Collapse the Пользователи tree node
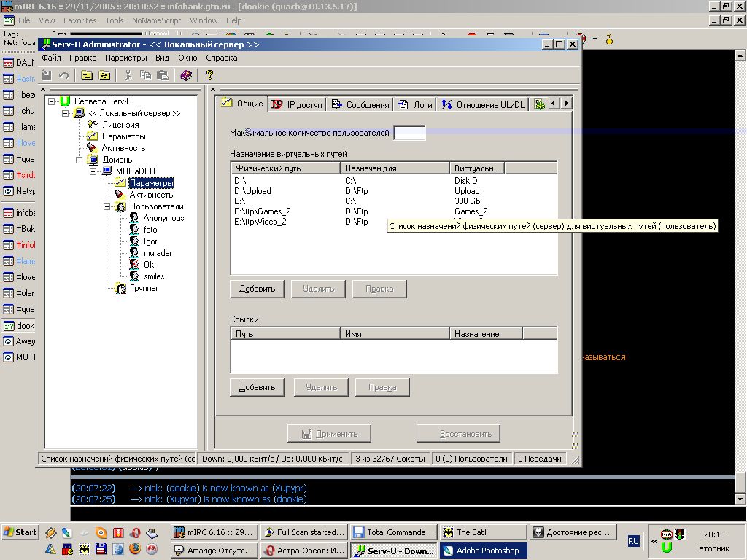Screen dimensions: 747x560 pyautogui.click(x=107, y=206)
